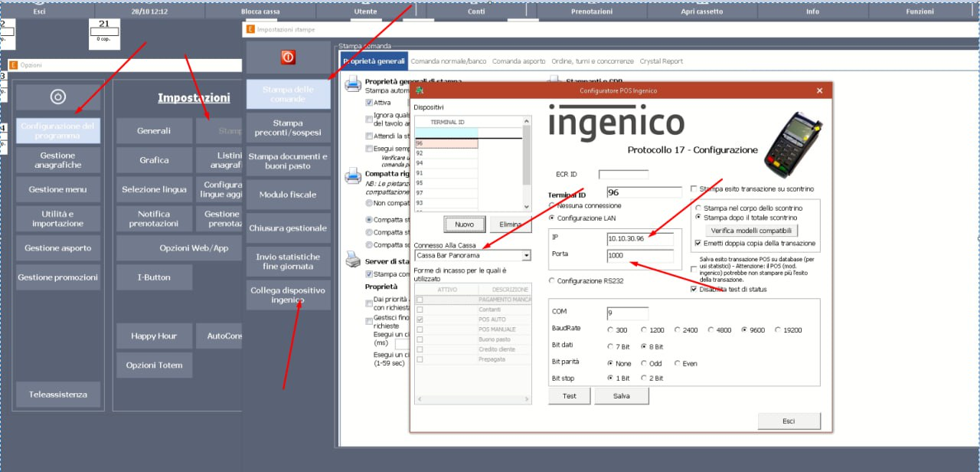Click the circular target icon in Opzioni panel
Viewport: 980px width, 472px height.
[x=57, y=97]
